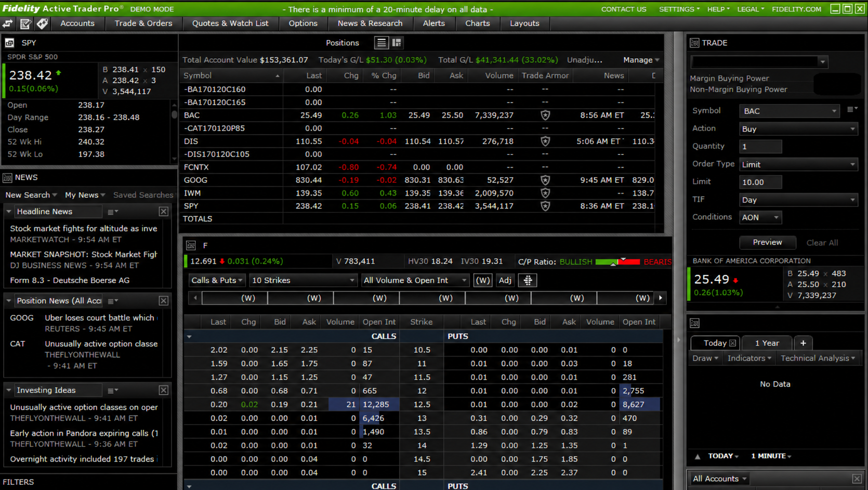Image resolution: width=868 pixels, height=490 pixels.
Task: Open the Conditions dropdown showing AON
Action: click(x=760, y=217)
